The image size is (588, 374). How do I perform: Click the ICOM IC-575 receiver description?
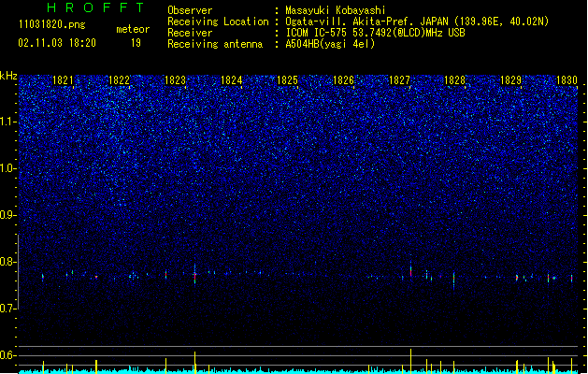(375, 33)
